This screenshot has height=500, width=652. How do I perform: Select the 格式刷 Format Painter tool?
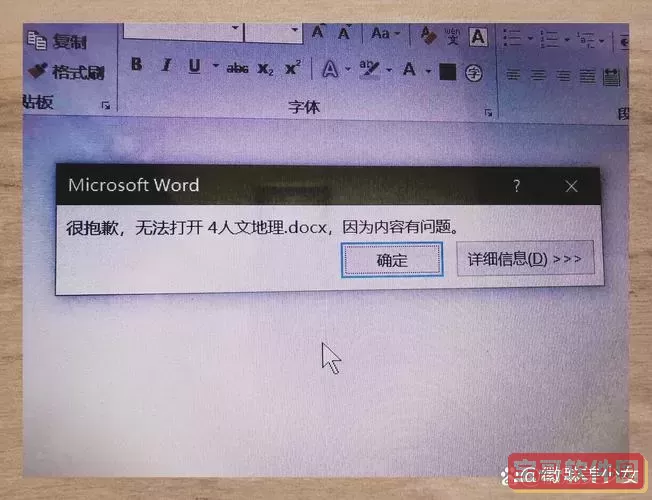tap(66, 72)
